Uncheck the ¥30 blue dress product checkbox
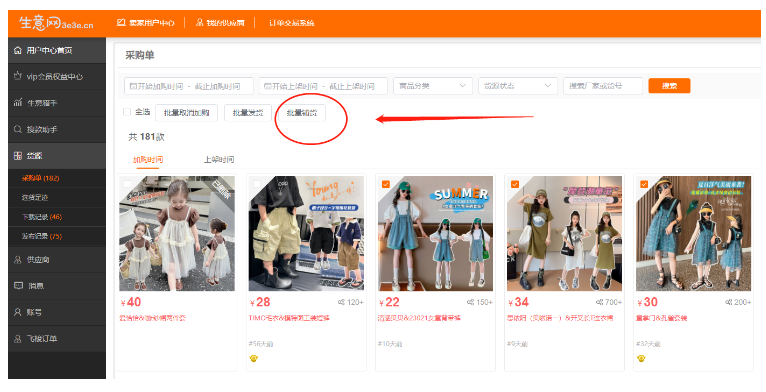The width and height of the screenshot is (766, 392). point(644,184)
